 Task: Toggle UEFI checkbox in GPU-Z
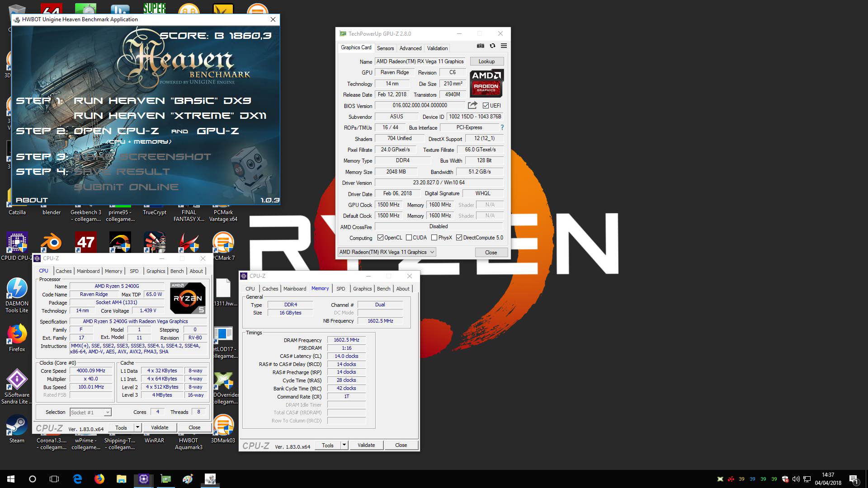point(486,105)
